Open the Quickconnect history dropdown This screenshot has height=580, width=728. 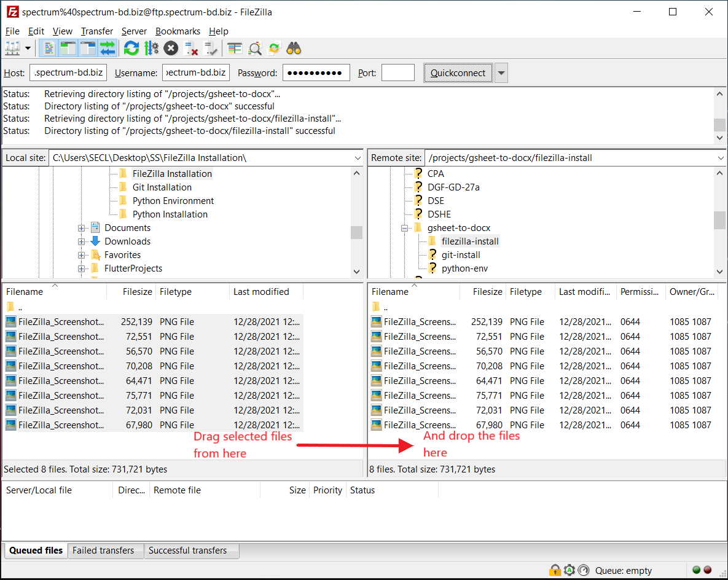[501, 73]
